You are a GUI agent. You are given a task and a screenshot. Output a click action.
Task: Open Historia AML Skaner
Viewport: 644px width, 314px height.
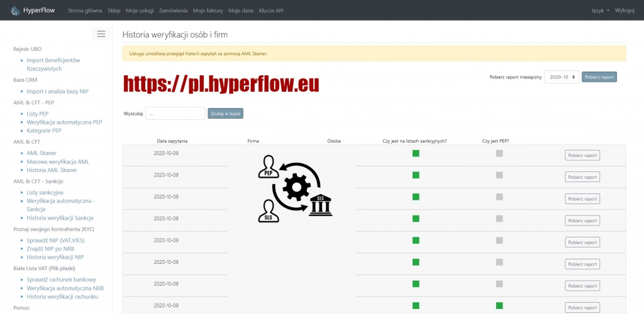pos(52,170)
